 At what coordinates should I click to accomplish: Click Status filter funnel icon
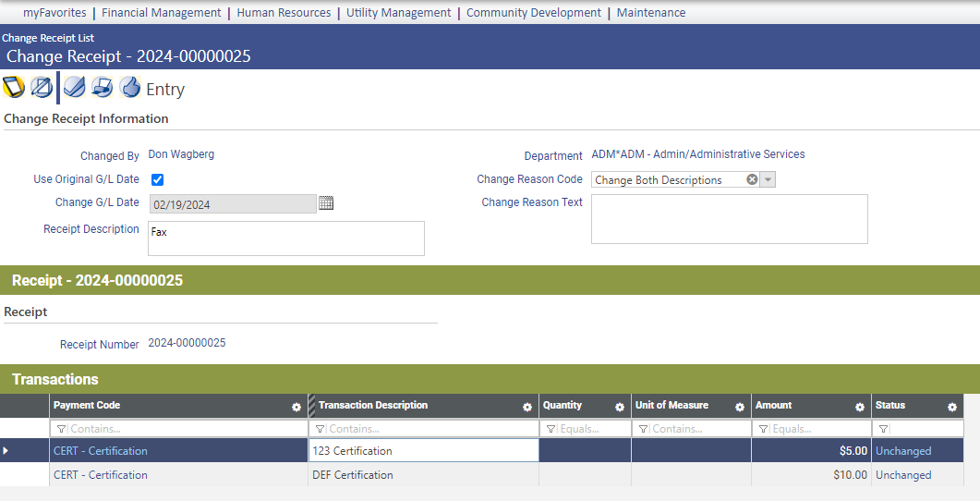coord(883,429)
